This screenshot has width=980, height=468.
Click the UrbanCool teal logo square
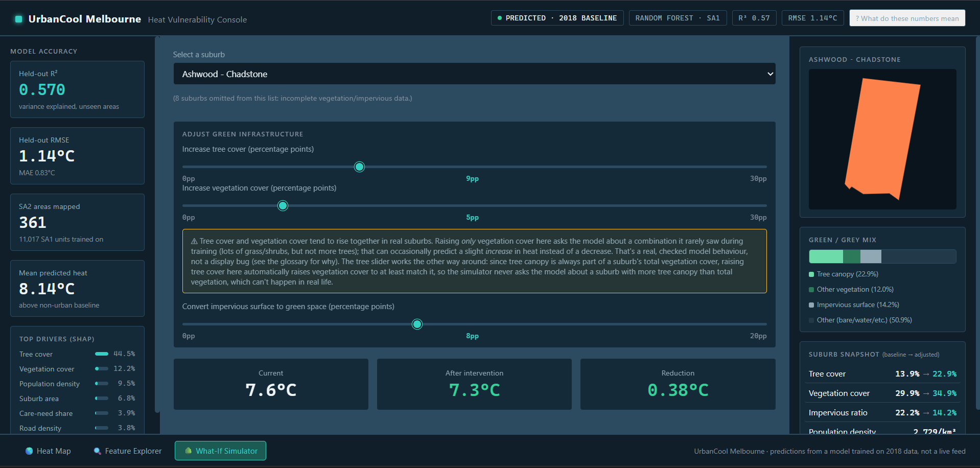click(19, 19)
